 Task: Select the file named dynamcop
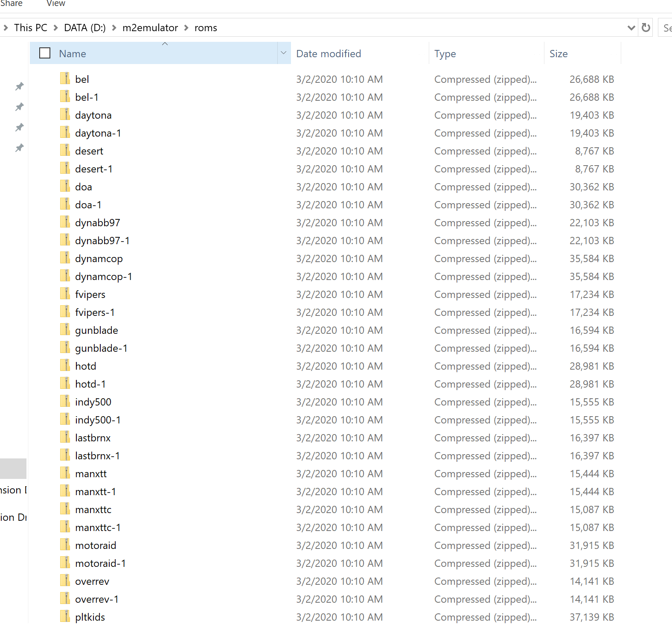pyautogui.click(x=99, y=258)
